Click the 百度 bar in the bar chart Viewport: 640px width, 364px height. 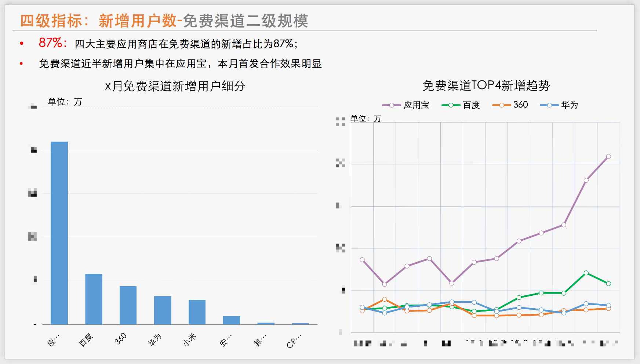pyautogui.click(x=94, y=299)
